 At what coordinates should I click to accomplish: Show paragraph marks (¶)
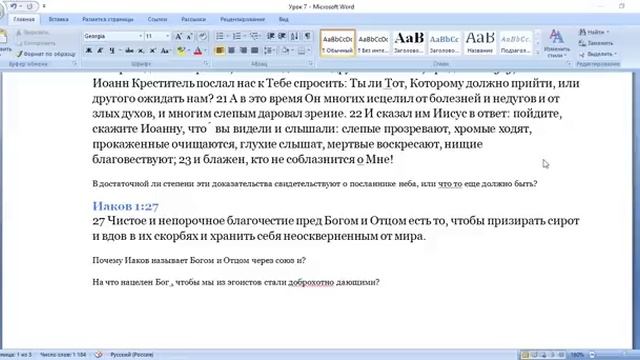[x=308, y=36]
